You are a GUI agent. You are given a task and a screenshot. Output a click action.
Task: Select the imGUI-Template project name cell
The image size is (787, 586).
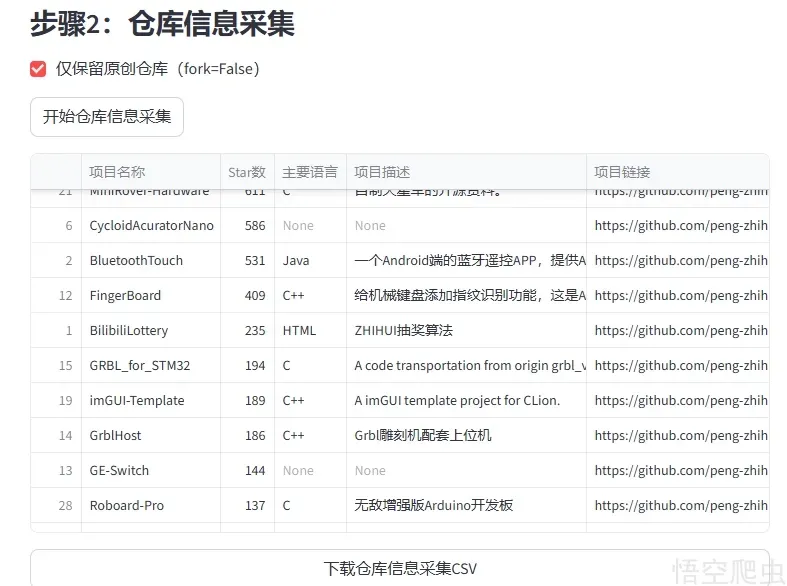point(151,400)
